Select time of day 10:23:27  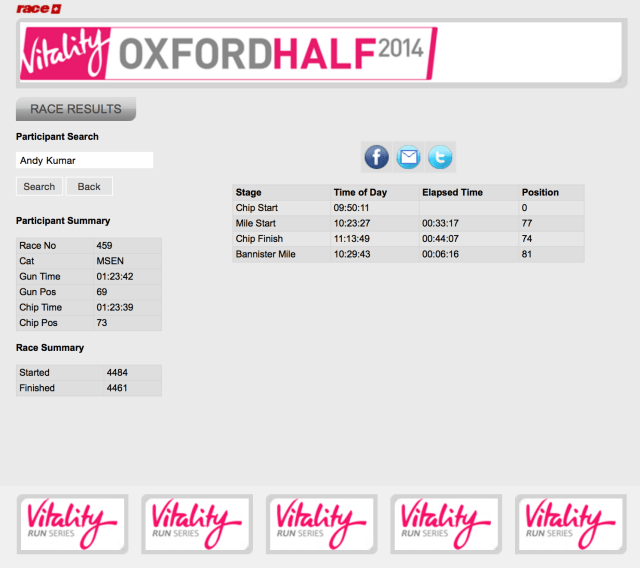pos(352,224)
